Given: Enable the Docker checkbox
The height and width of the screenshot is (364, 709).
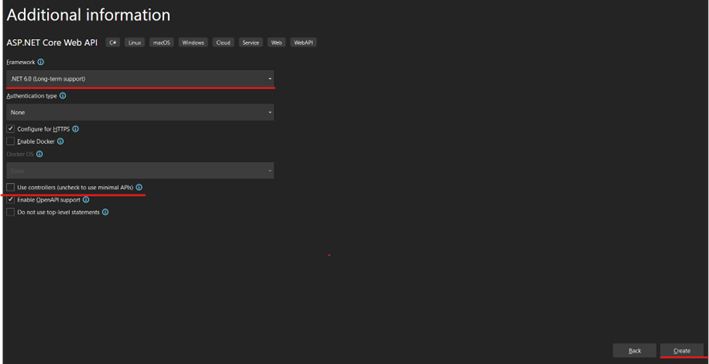Looking at the screenshot, I should pos(10,142).
